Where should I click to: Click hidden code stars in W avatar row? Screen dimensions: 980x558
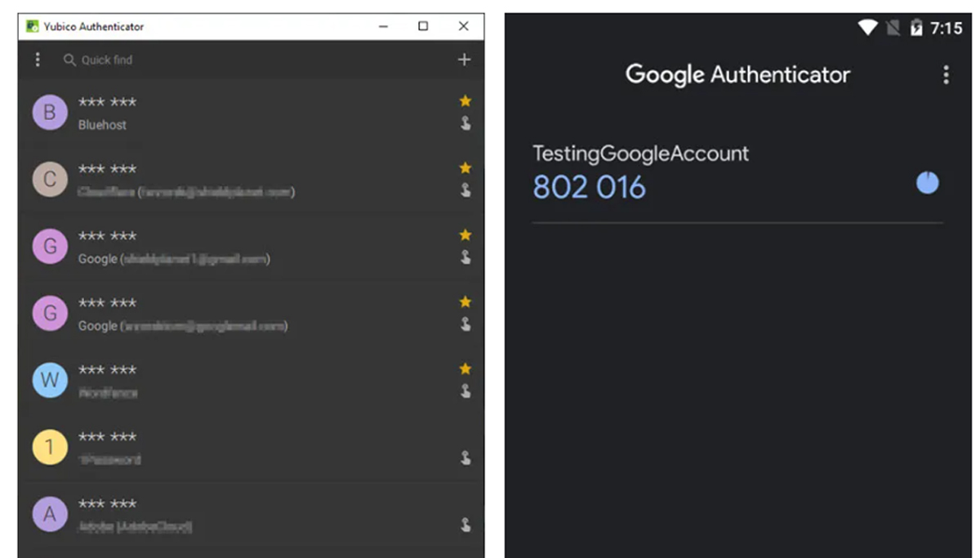pyautogui.click(x=107, y=370)
